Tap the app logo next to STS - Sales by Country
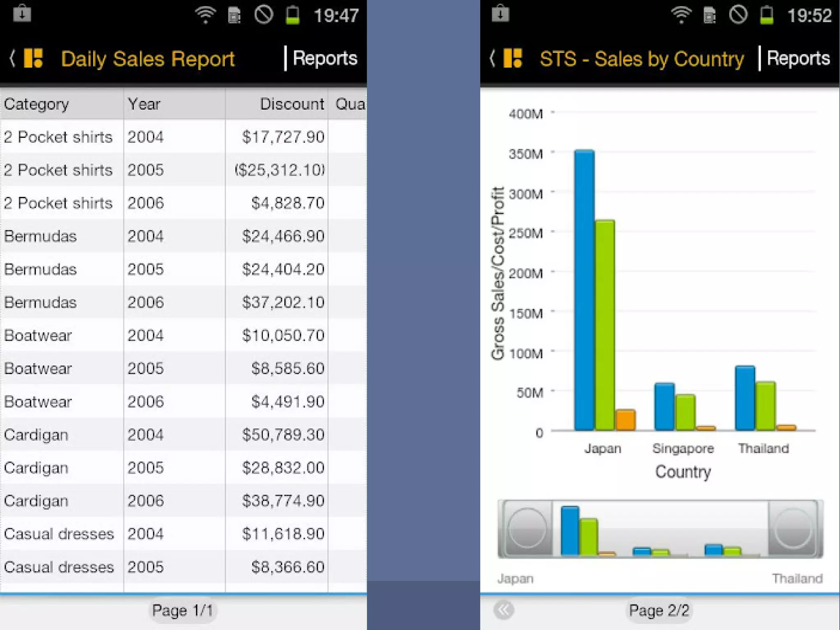840x630 pixels. [x=513, y=58]
